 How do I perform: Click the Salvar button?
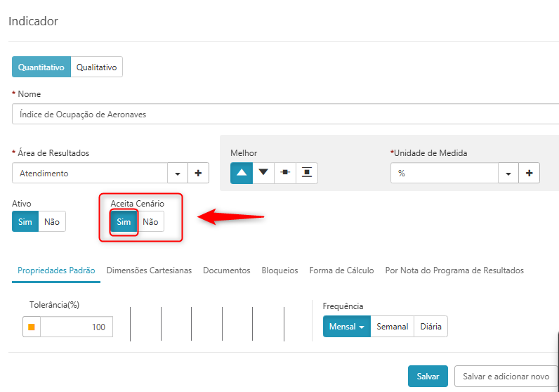coord(427,377)
